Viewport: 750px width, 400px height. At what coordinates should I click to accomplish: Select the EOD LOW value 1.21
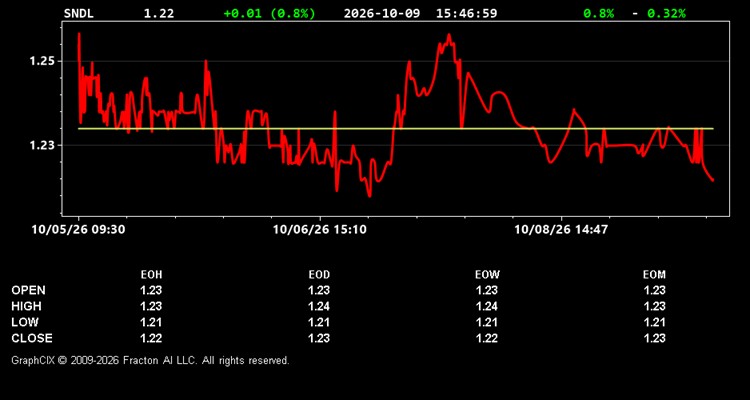(319, 322)
